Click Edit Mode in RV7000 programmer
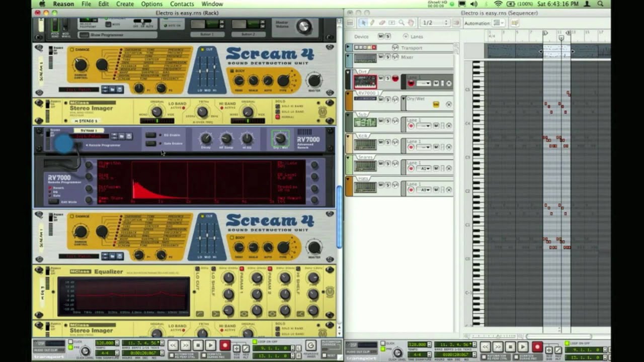Viewport: 644px width, 362px height. [53, 202]
